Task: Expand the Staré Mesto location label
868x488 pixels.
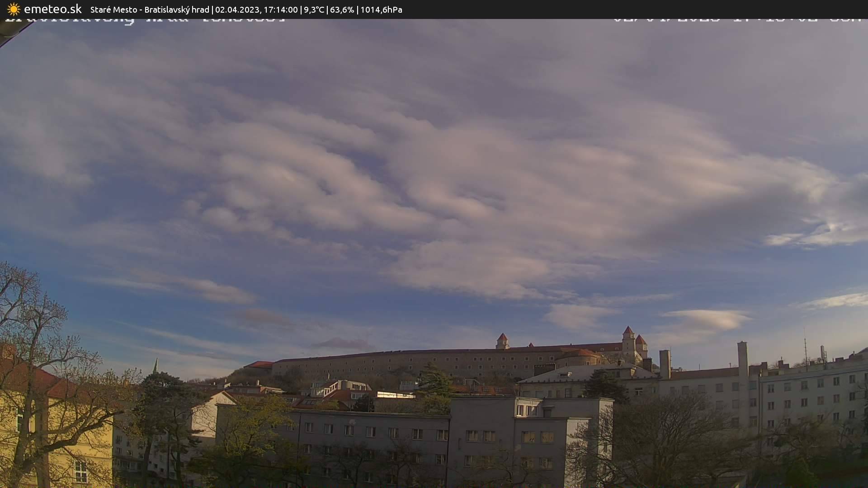Action: click(113, 9)
